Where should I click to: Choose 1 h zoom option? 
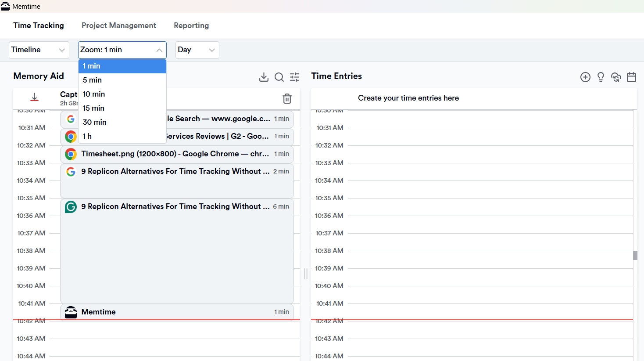point(122,136)
